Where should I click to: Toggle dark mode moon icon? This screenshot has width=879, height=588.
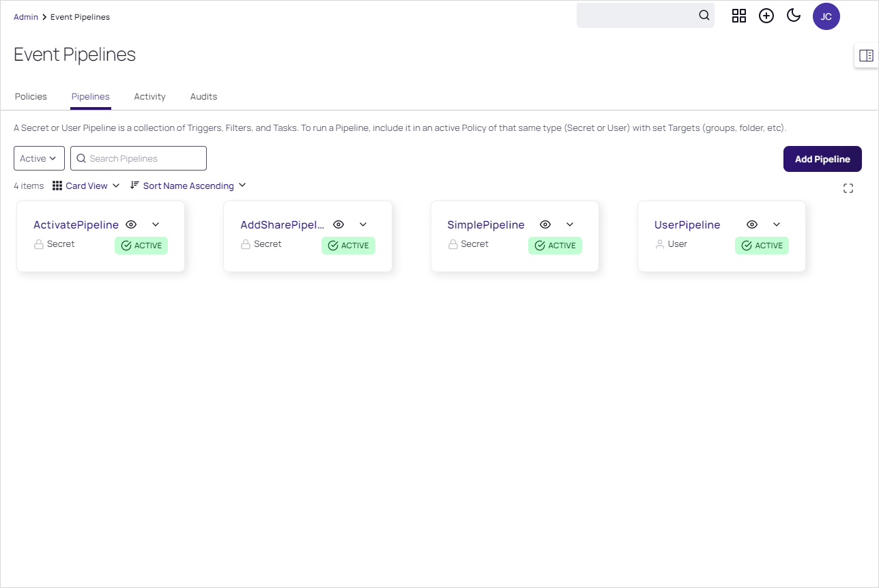794,16
